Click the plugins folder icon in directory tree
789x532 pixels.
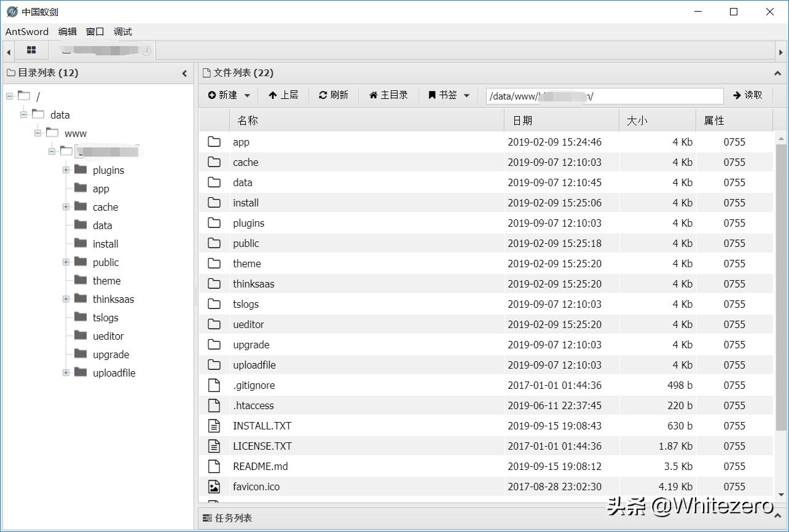pyautogui.click(x=80, y=170)
